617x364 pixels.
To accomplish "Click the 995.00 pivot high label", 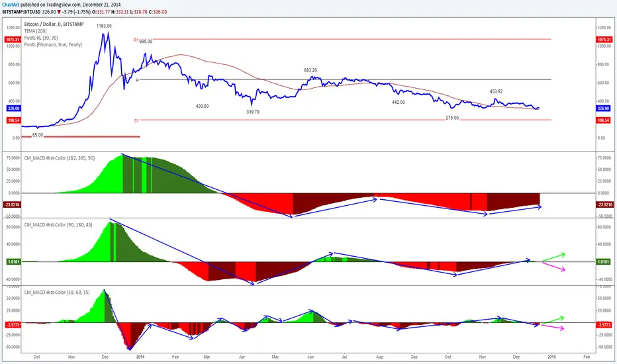I will [x=146, y=41].
